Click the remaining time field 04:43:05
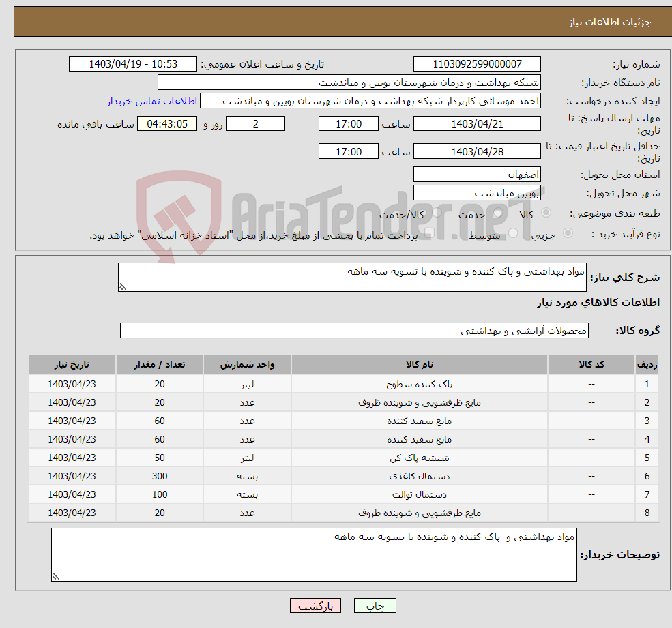 167,124
